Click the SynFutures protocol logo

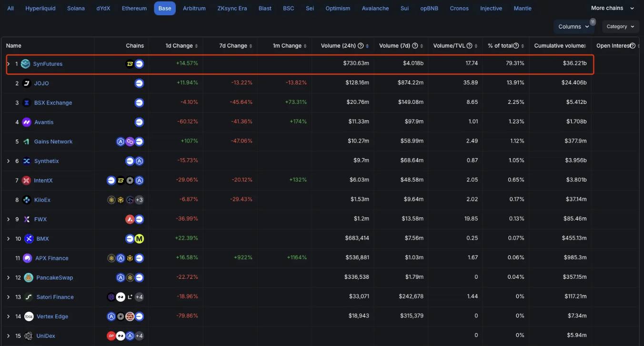point(25,64)
